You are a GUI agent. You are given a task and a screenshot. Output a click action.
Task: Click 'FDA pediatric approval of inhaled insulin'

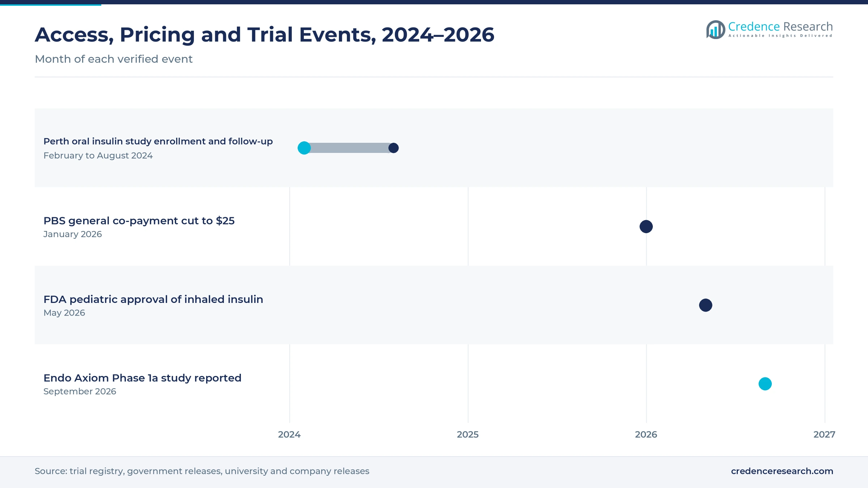coord(153,299)
